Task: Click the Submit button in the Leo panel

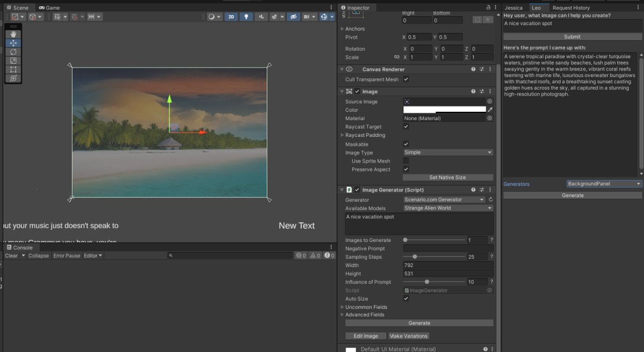Action: pyautogui.click(x=572, y=37)
